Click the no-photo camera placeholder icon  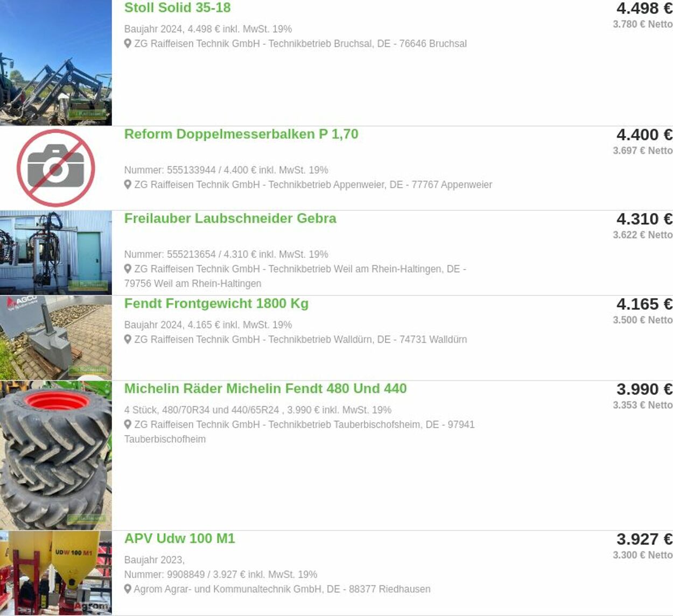56,168
